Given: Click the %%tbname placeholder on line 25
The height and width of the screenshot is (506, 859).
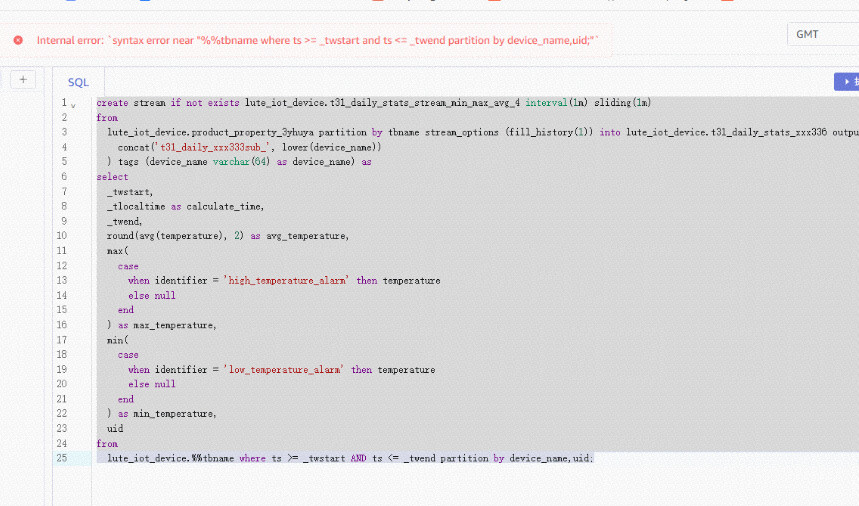Looking at the screenshot, I should tap(214, 458).
